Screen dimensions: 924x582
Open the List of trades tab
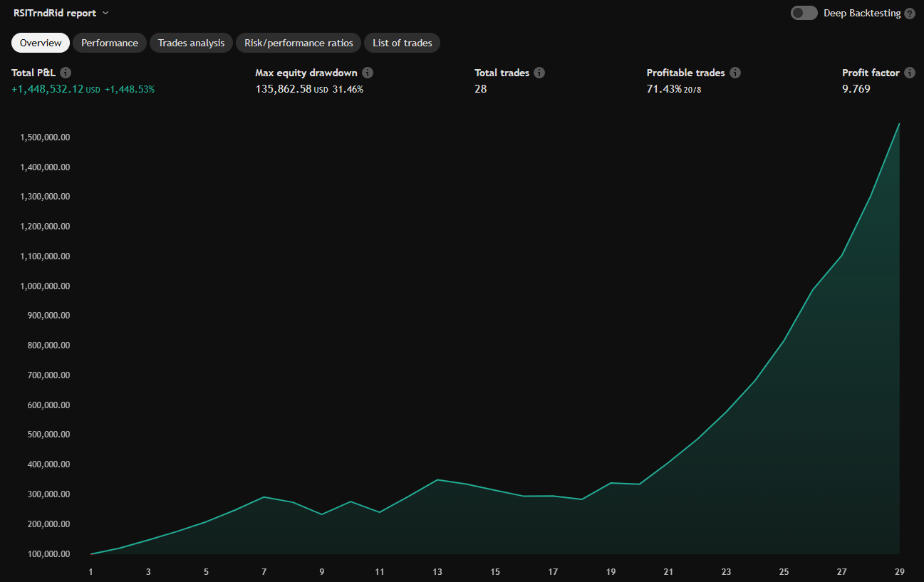(x=402, y=43)
